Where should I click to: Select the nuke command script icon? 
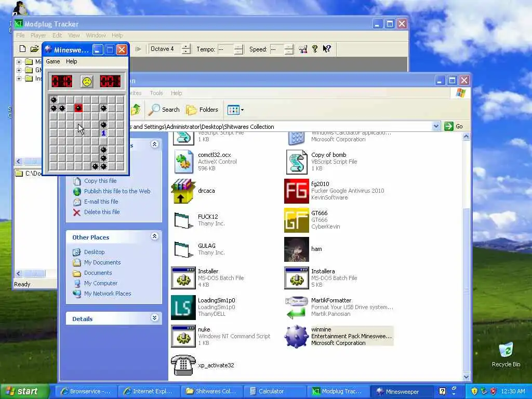(x=183, y=337)
